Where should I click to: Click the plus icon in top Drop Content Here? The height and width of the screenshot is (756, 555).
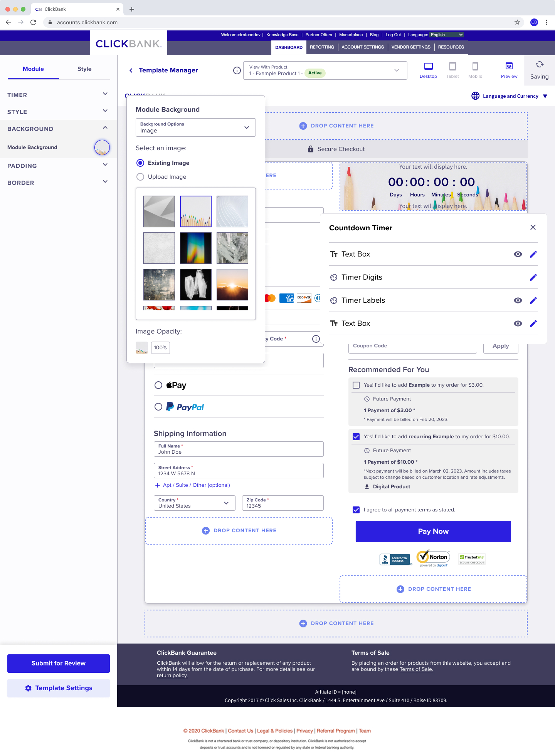(x=303, y=126)
